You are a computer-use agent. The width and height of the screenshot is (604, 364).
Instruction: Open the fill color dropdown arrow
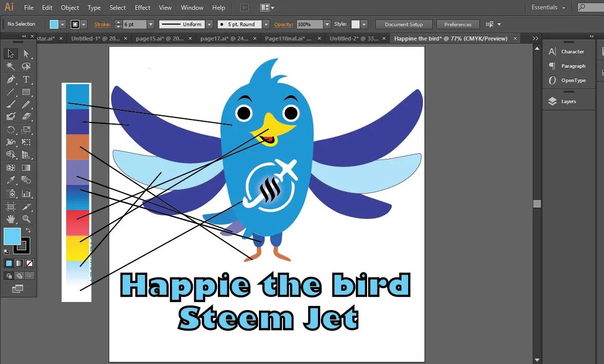tap(63, 24)
